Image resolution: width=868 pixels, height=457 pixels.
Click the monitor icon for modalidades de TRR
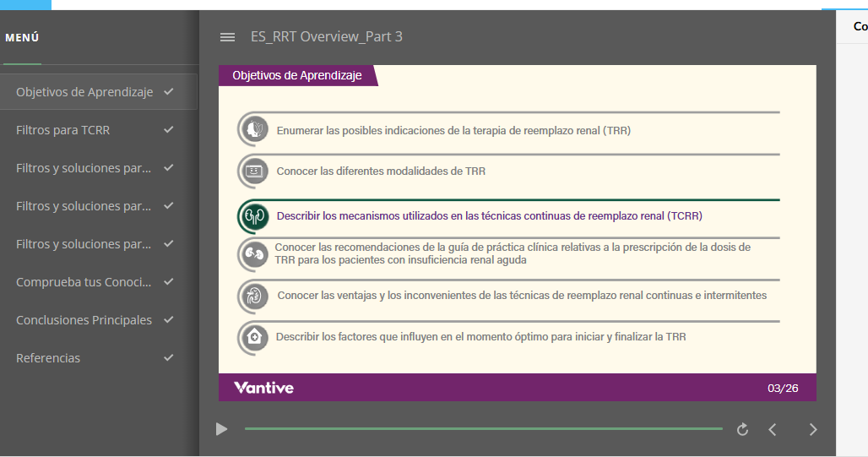click(x=254, y=171)
